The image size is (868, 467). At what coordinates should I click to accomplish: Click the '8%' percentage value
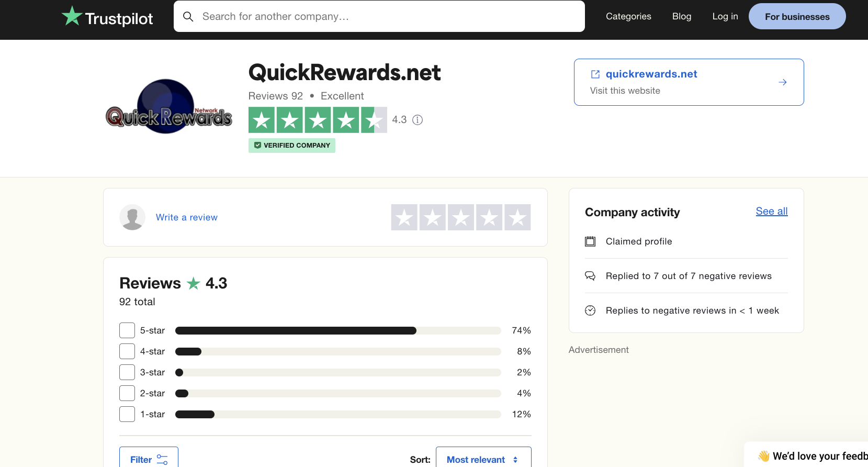[524, 351]
